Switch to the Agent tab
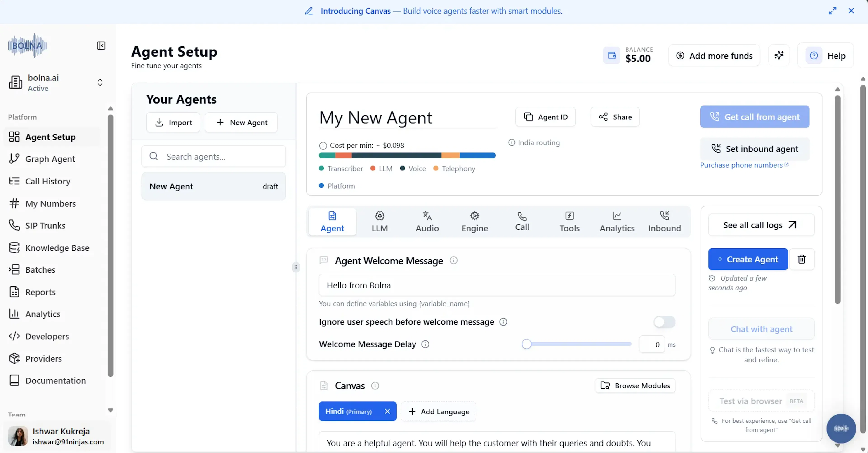 tap(332, 222)
